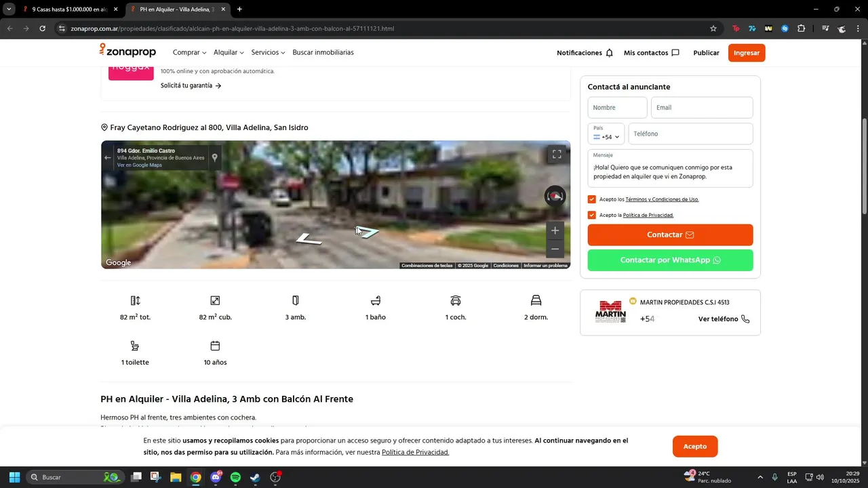
Task: Open a new browser tab
Action: 239,9
